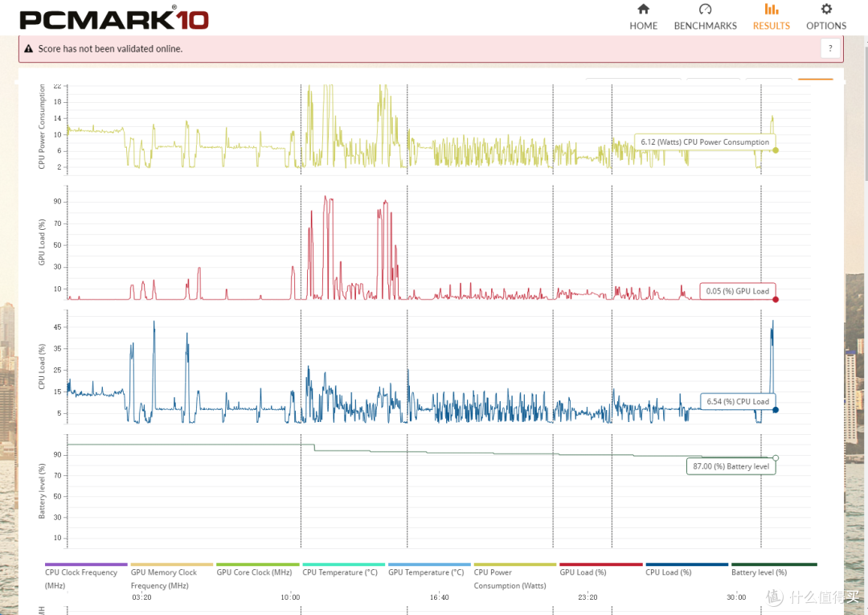Screen dimensions: 868x615
Task: Open the OPTIONS tab label
Action: (826, 26)
